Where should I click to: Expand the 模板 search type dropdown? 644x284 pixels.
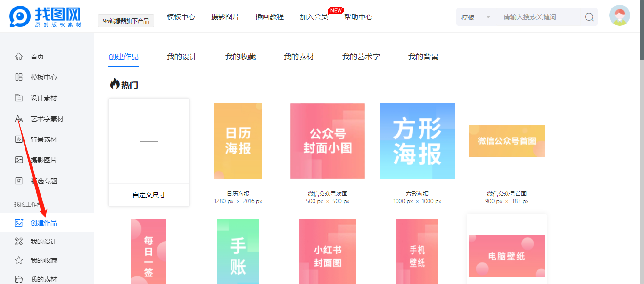coord(476,17)
